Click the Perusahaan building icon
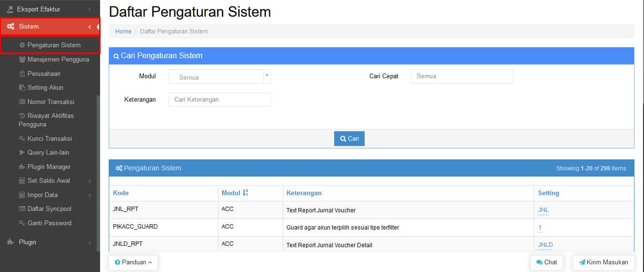This screenshot has height=272, width=644. [x=22, y=73]
